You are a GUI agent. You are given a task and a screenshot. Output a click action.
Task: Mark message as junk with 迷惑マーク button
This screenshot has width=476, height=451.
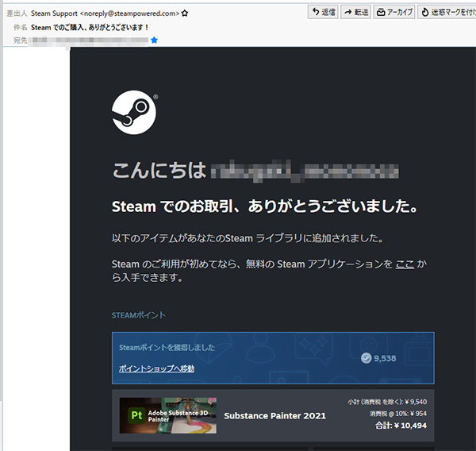[x=447, y=12]
